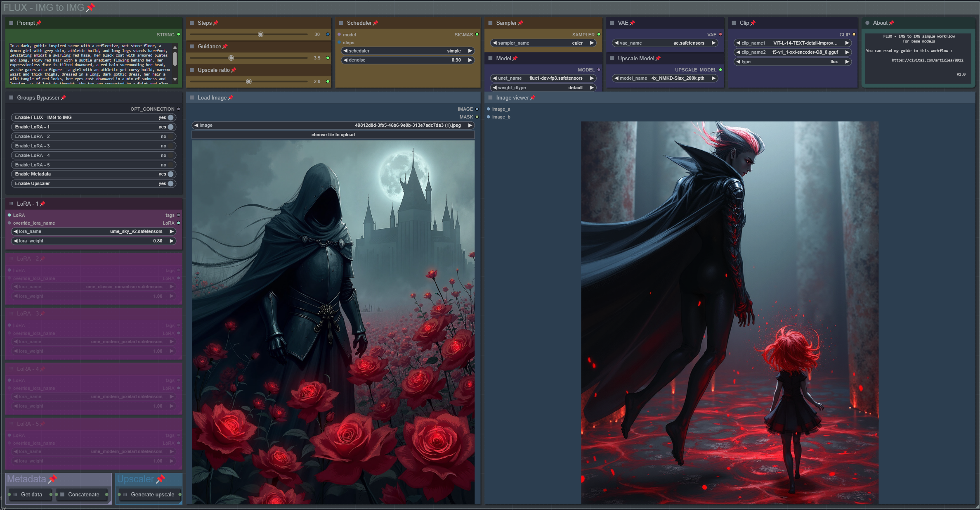Viewport: 980px width, 510px height.
Task: Click the Get data node button
Action: pos(31,494)
